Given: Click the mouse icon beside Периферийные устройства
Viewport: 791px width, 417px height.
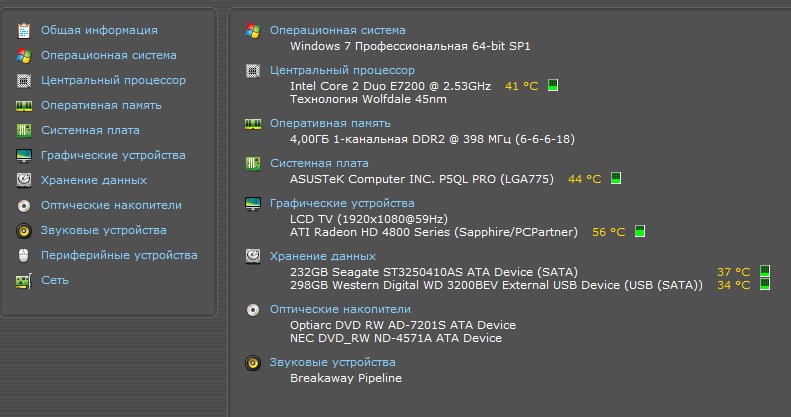Looking at the screenshot, I should [24, 255].
